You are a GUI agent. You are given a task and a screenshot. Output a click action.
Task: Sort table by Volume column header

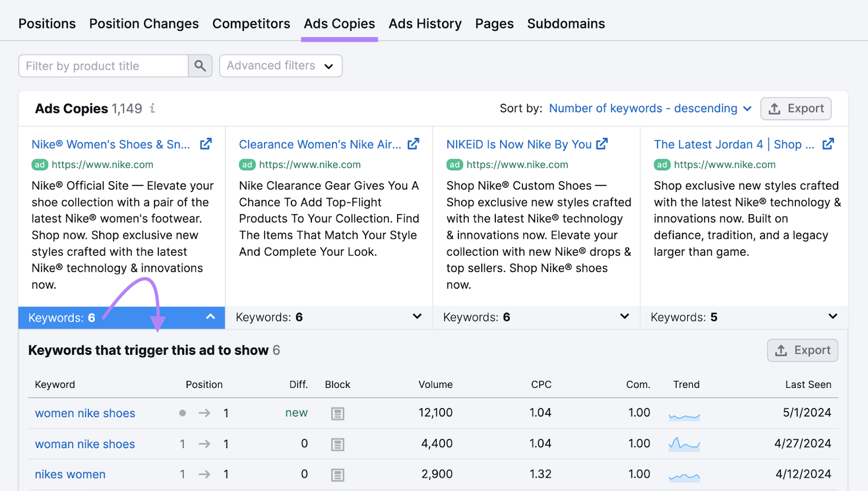(x=435, y=385)
